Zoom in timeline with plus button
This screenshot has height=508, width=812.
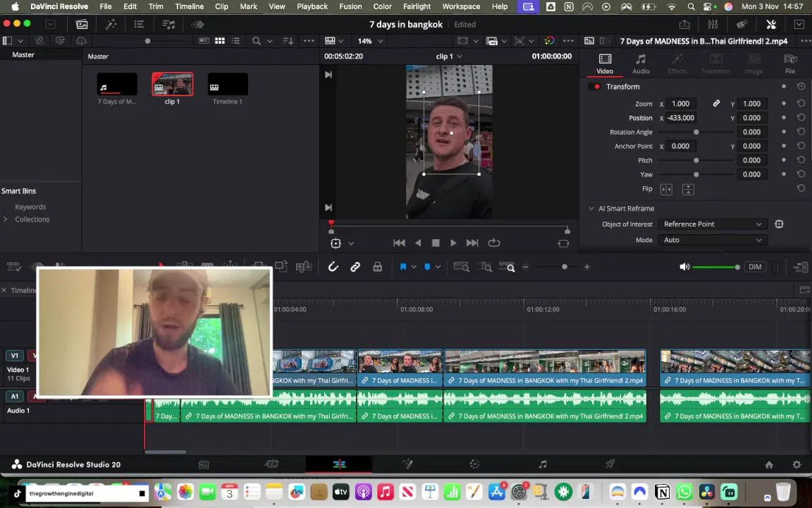click(586, 267)
